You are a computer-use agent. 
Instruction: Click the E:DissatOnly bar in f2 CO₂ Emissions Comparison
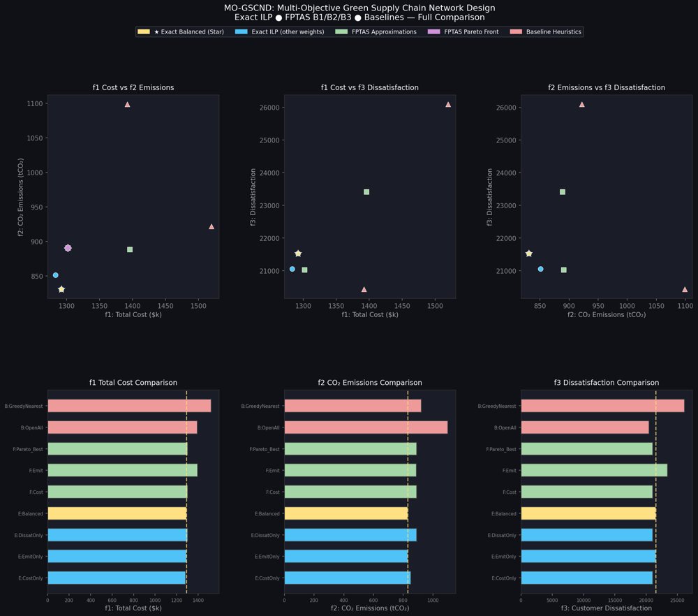pos(350,535)
